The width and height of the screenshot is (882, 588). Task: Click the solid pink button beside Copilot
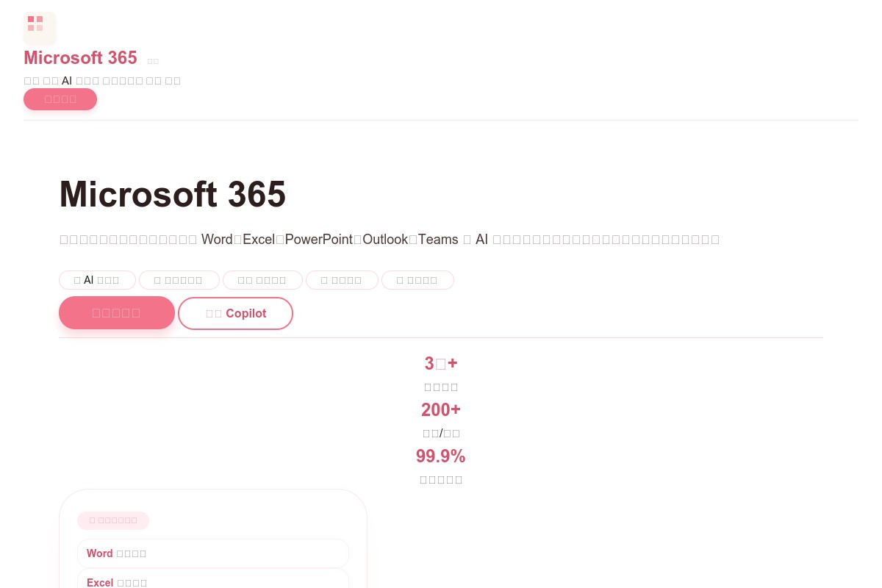(117, 312)
